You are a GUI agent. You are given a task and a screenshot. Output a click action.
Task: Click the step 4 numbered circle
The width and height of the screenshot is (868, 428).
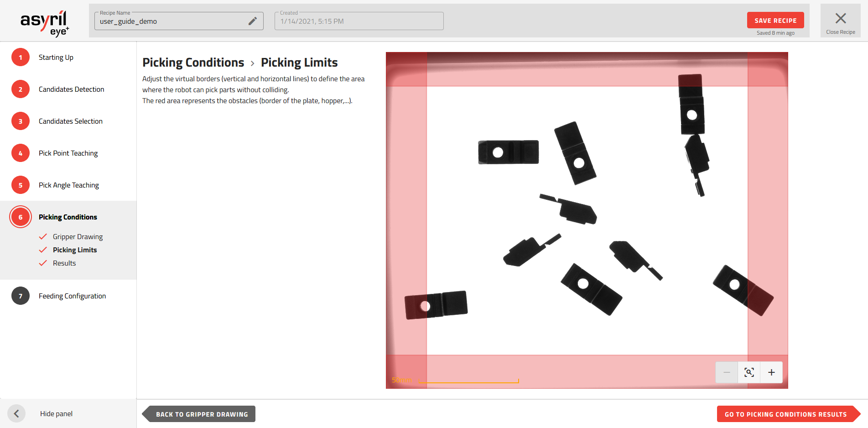[21, 153]
